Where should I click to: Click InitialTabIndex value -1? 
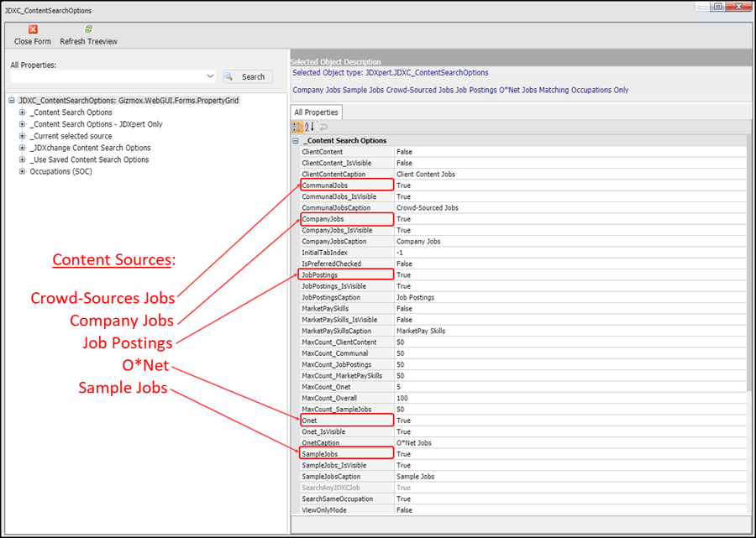pos(400,253)
